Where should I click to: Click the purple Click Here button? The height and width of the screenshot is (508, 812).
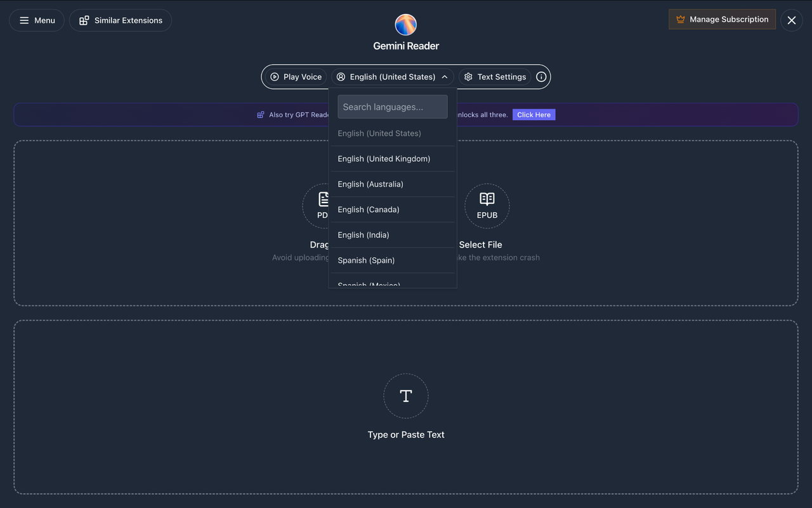pos(534,115)
